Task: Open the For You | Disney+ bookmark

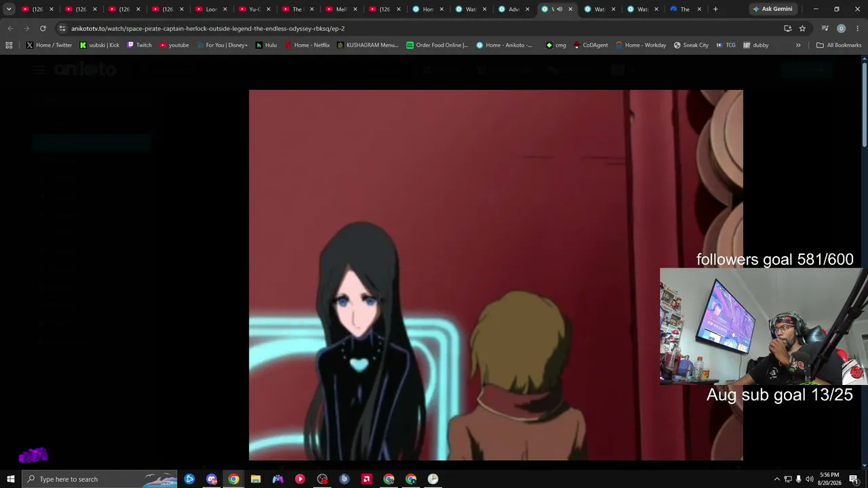Action: pos(222,45)
